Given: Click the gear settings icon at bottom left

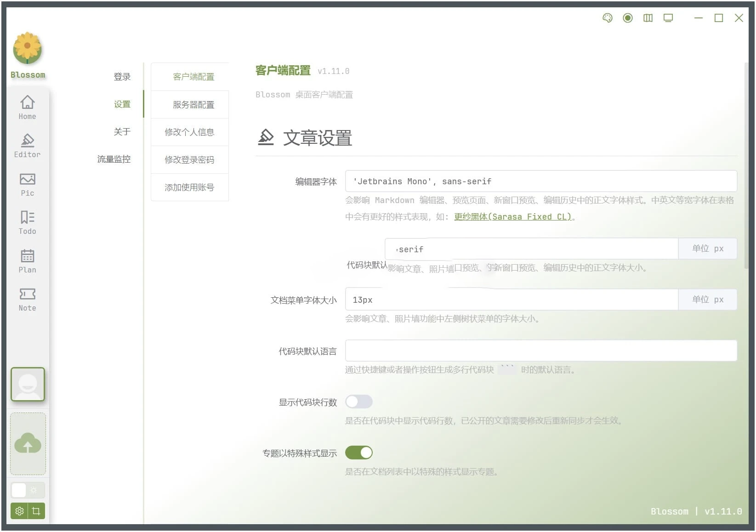Looking at the screenshot, I should [19, 511].
